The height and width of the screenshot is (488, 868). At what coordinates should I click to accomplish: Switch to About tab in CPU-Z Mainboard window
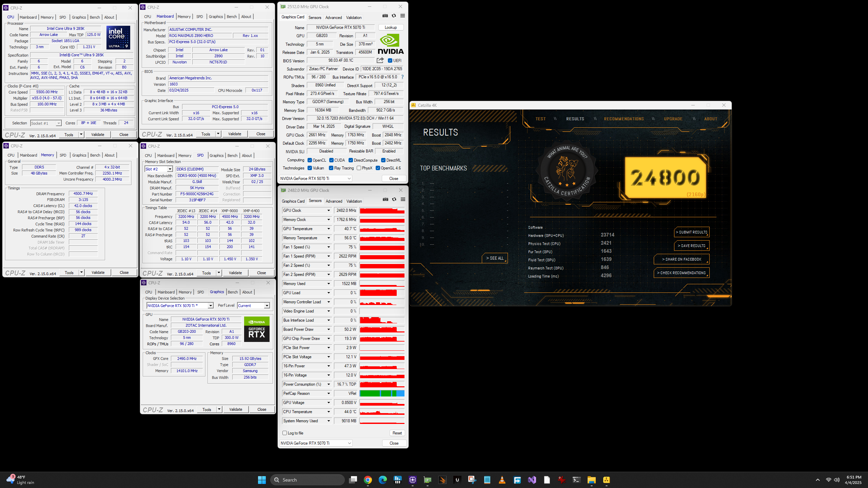246,17
